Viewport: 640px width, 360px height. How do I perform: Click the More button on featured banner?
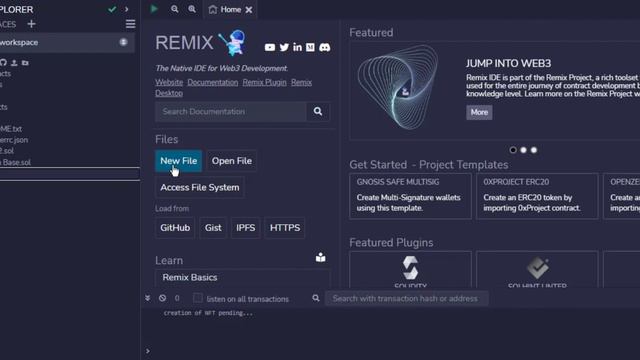tap(479, 112)
